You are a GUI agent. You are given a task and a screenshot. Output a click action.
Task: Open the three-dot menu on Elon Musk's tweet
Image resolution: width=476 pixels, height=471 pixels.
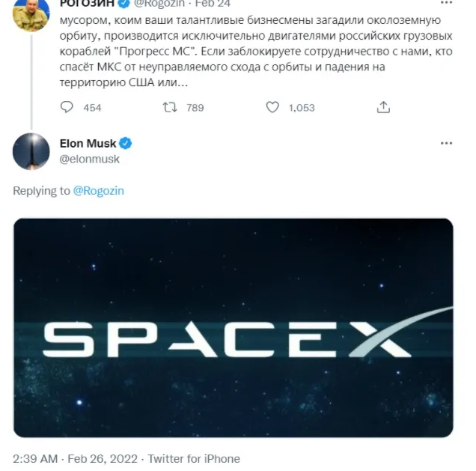coord(446,143)
